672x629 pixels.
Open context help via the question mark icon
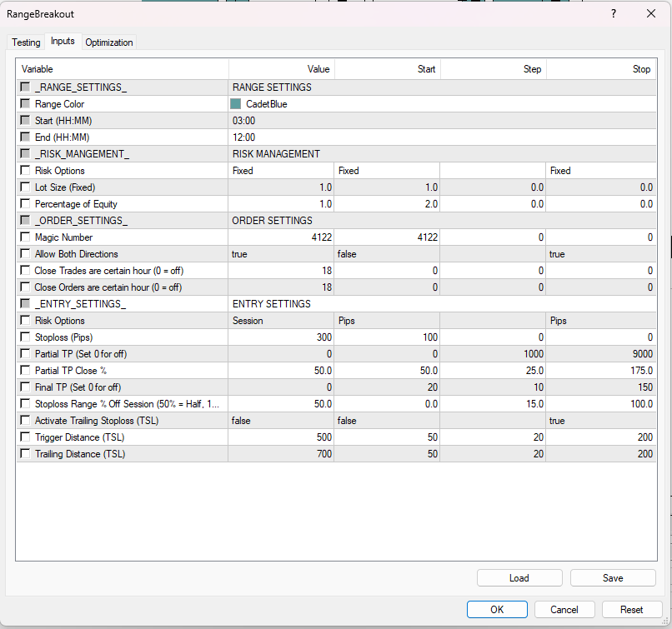point(613,14)
